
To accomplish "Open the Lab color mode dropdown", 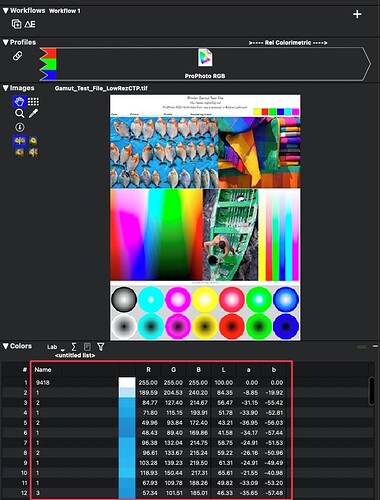I will coord(54,347).
